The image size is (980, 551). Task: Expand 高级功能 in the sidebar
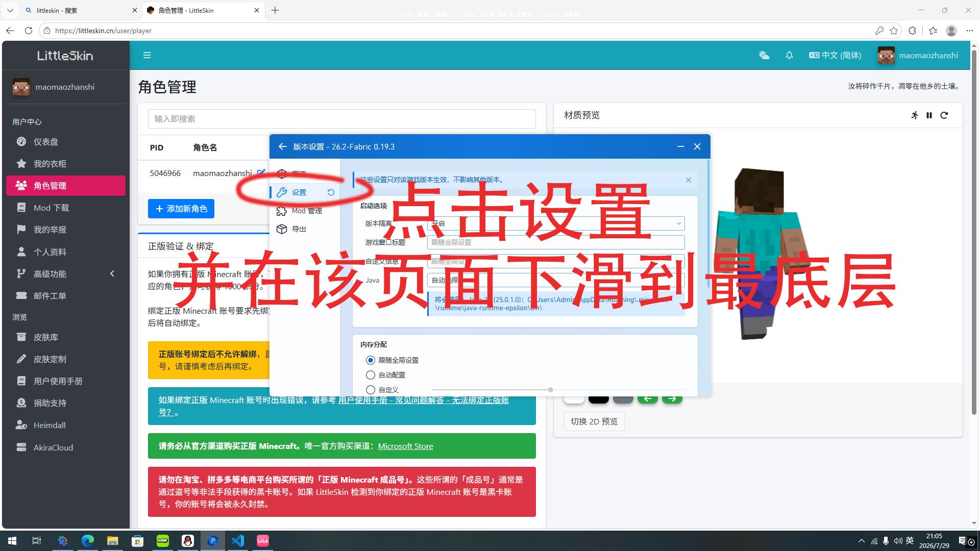click(x=65, y=274)
